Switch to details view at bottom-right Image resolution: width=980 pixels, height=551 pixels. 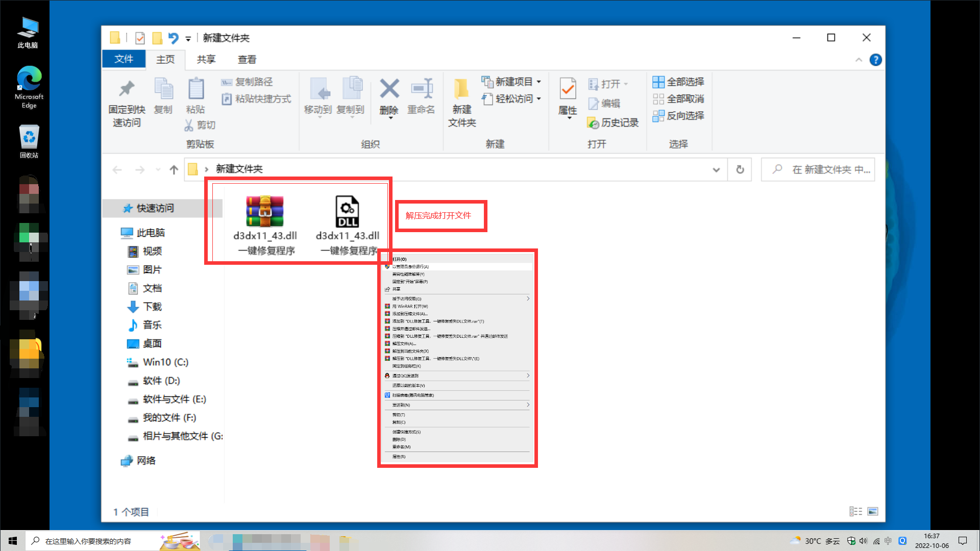tap(855, 511)
